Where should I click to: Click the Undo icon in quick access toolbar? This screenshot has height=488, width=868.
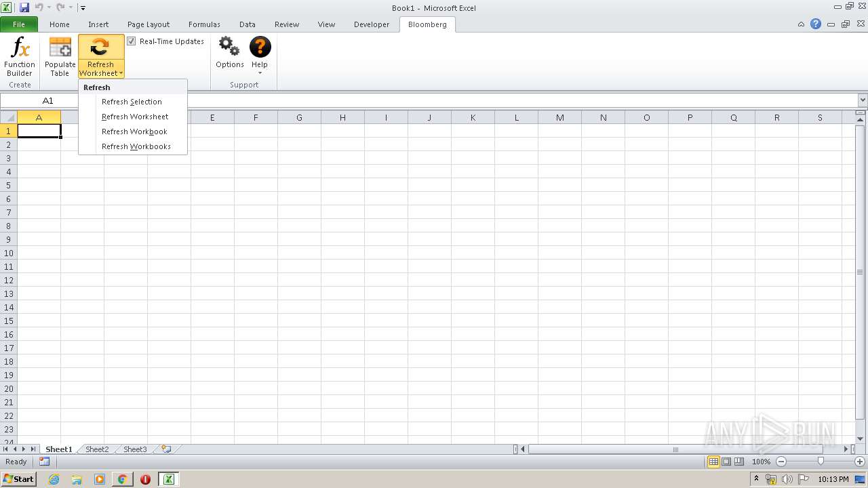(x=39, y=7)
